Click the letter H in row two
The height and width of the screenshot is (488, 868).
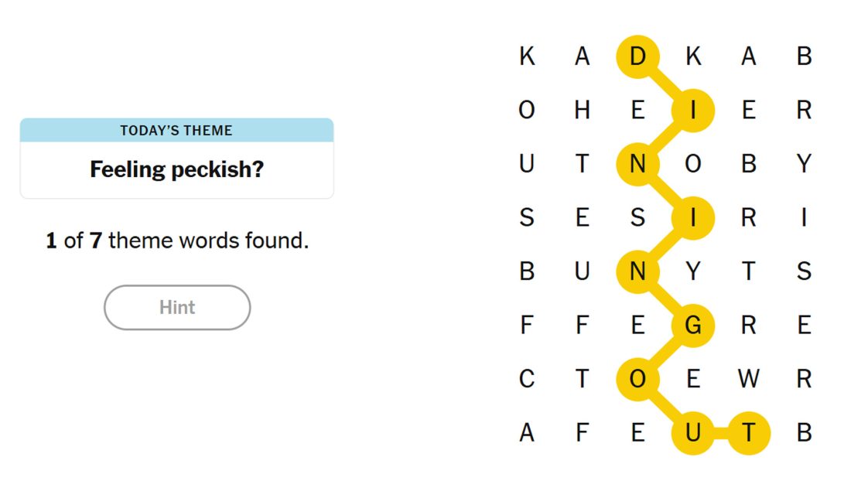582,109
